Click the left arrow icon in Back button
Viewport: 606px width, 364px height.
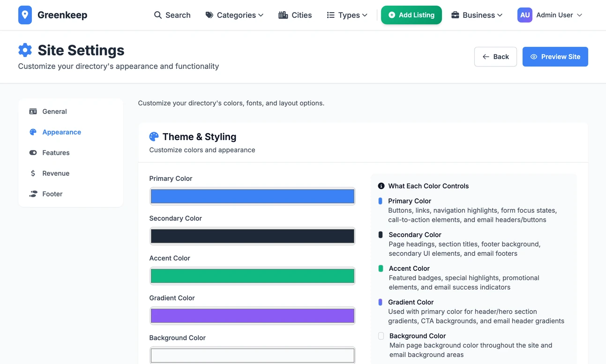tap(486, 57)
